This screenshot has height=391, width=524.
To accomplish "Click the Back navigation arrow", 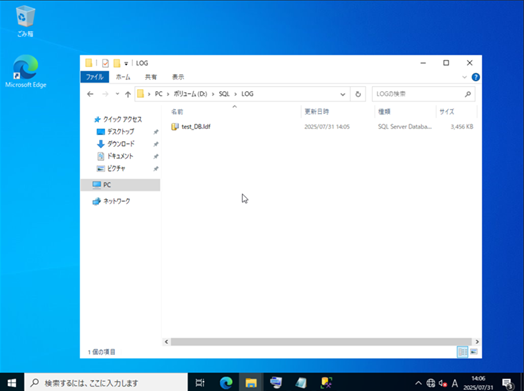I will [90, 94].
